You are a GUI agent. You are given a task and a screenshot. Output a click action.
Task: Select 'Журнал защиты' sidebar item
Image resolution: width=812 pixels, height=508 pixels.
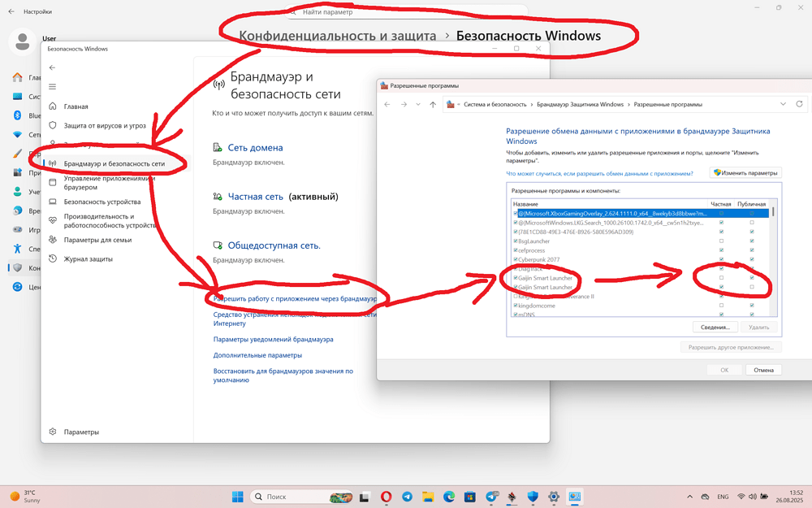88,258
